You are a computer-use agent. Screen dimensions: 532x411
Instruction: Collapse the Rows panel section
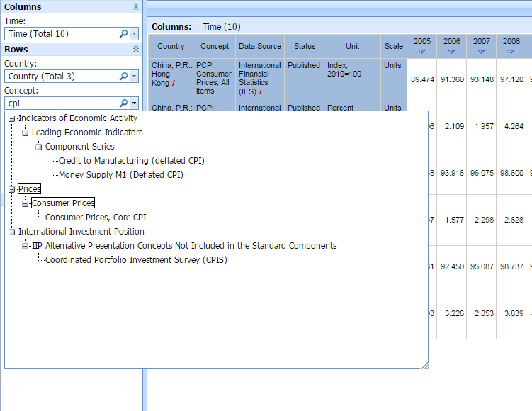tap(136, 50)
